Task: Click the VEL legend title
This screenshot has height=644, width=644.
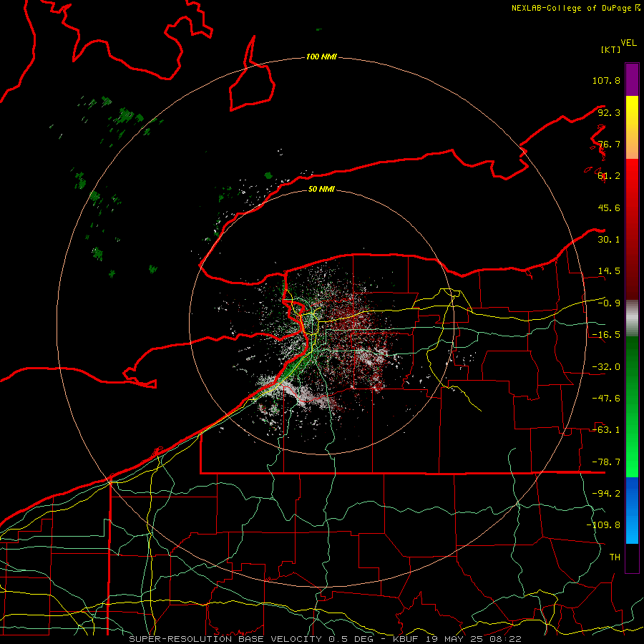Action: click(x=628, y=43)
